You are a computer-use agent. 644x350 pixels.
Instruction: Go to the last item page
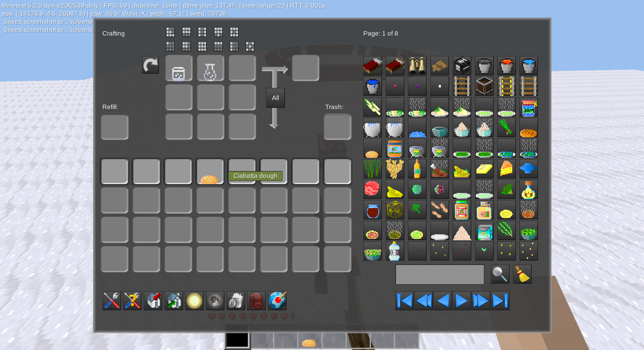click(500, 301)
